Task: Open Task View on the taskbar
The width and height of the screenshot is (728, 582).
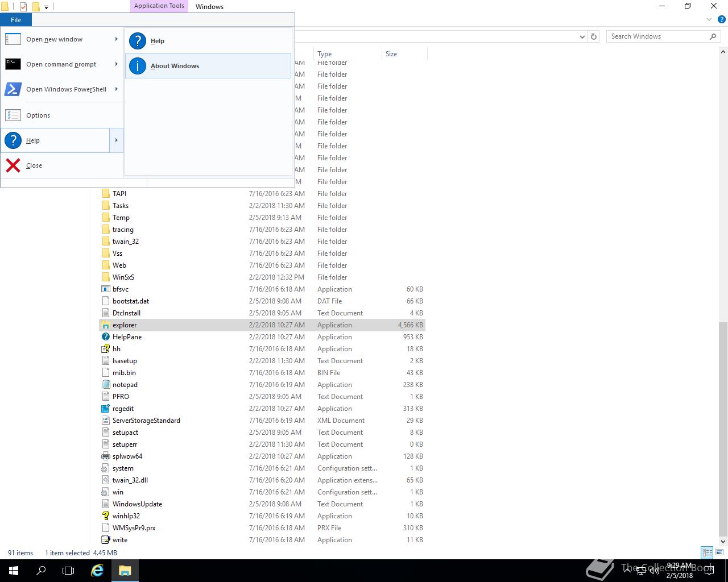Action: (x=68, y=571)
